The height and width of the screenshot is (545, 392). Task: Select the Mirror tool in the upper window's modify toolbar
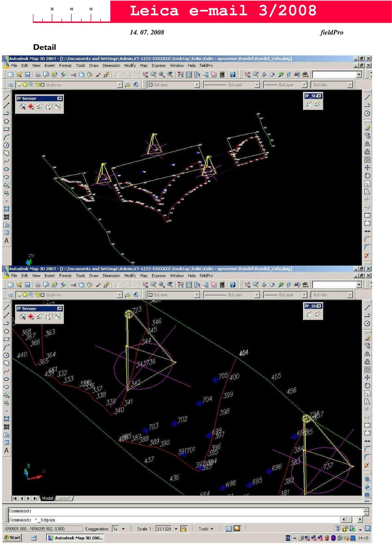coord(367,143)
